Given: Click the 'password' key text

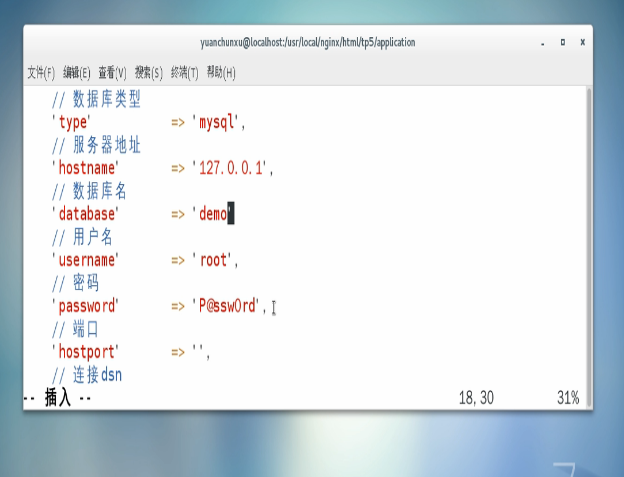Looking at the screenshot, I should tap(86, 306).
